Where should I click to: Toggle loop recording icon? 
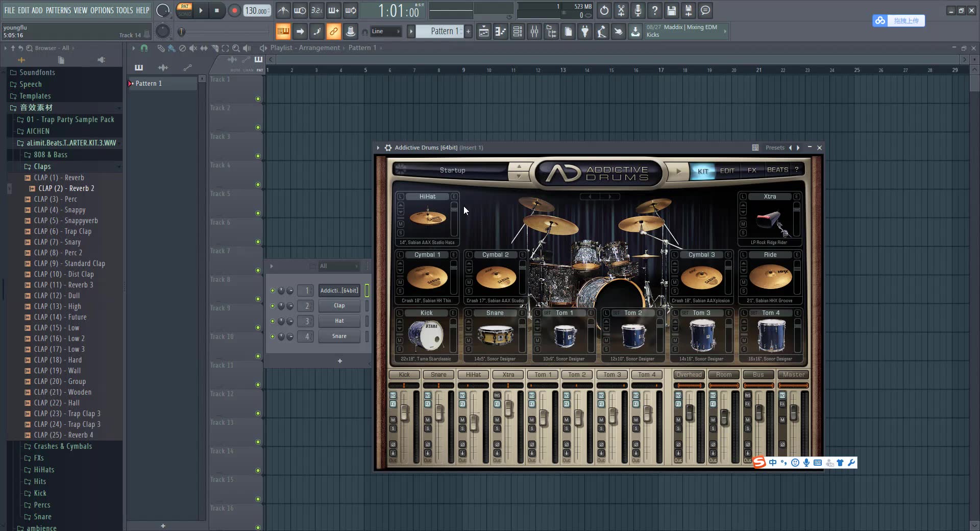351,10
